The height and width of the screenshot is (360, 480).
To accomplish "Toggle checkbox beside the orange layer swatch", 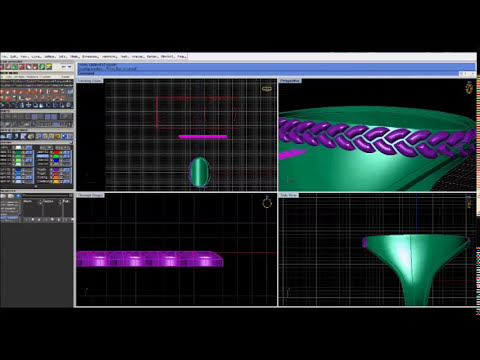I will 51,177.
